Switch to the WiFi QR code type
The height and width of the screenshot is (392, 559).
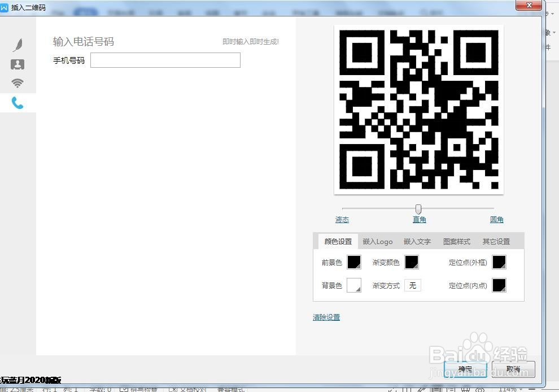[x=18, y=83]
